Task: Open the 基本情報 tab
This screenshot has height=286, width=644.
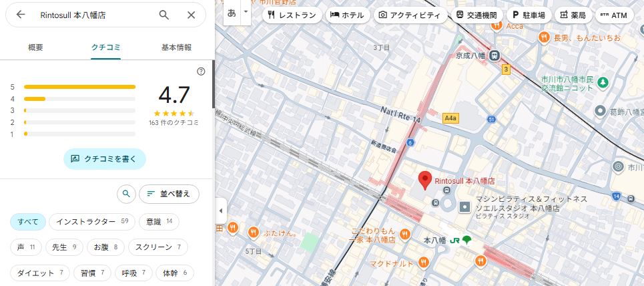Action: tap(176, 47)
